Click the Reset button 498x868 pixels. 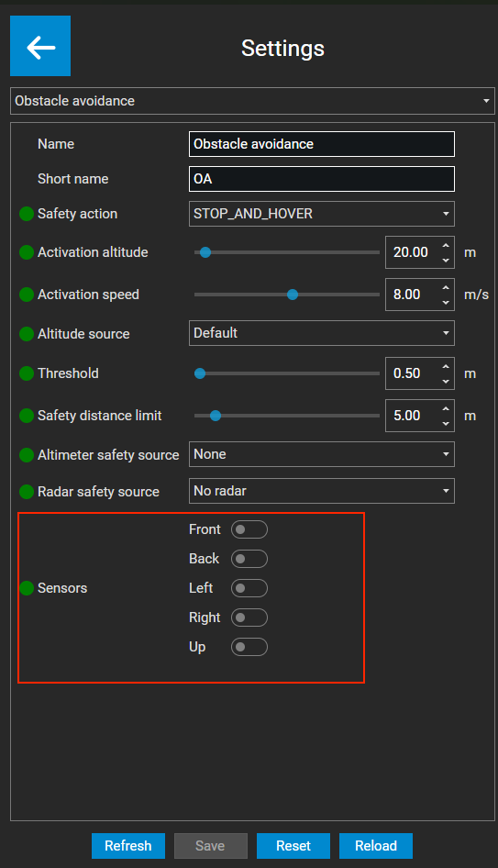tap(293, 846)
